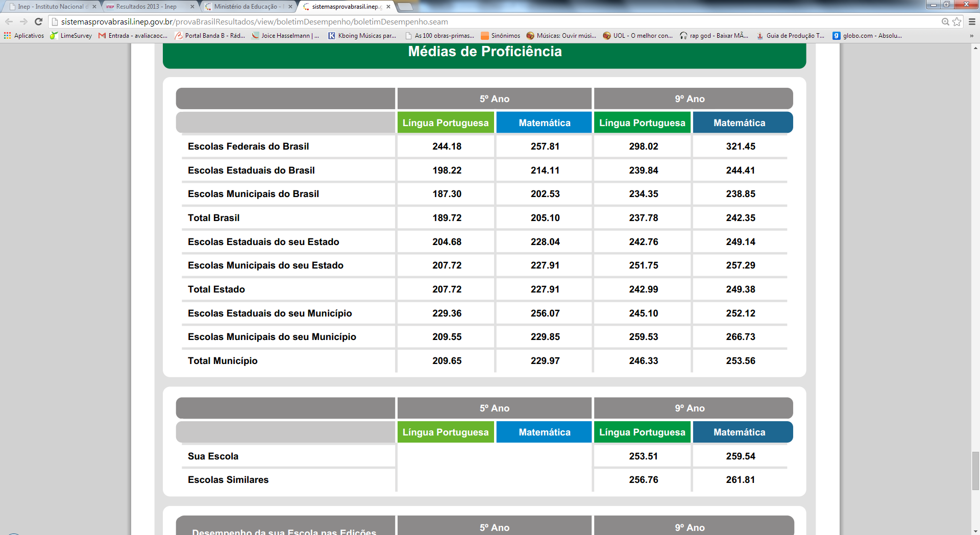Open a new tab button

(x=405, y=7)
